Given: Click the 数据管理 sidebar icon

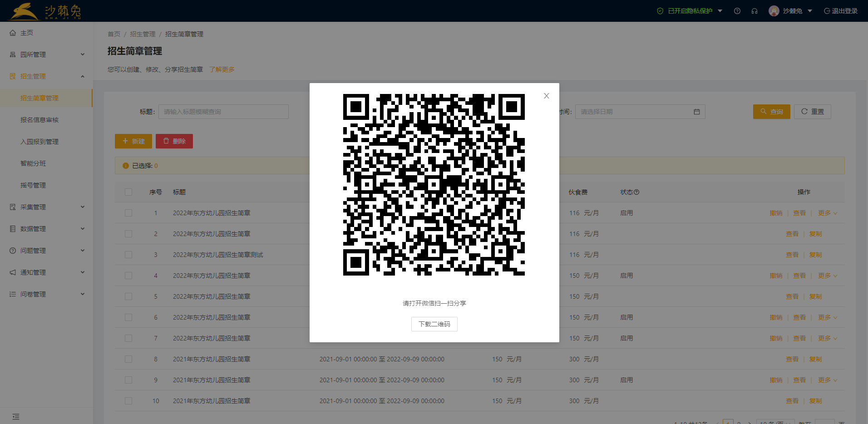Looking at the screenshot, I should pyautogui.click(x=13, y=229).
